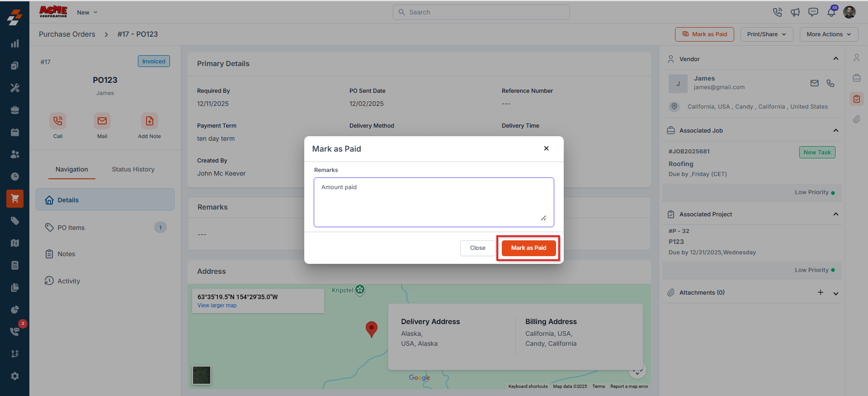The height and width of the screenshot is (396, 868).
Task: Collapse the Associated Project section
Action: point(836,215)
